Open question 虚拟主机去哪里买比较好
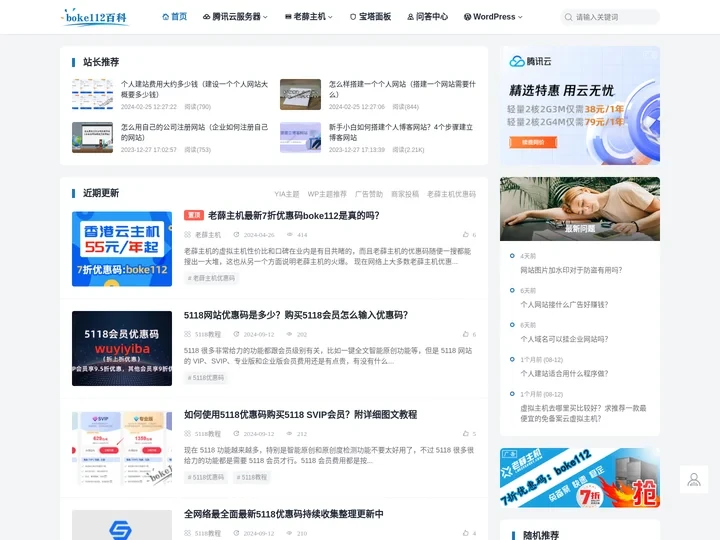 (583, 413)
